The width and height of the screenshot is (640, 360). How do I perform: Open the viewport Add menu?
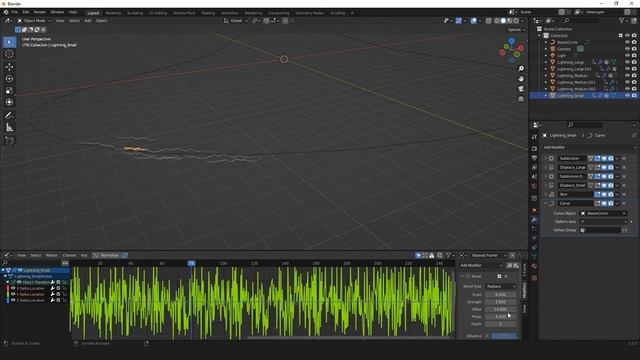88,20
